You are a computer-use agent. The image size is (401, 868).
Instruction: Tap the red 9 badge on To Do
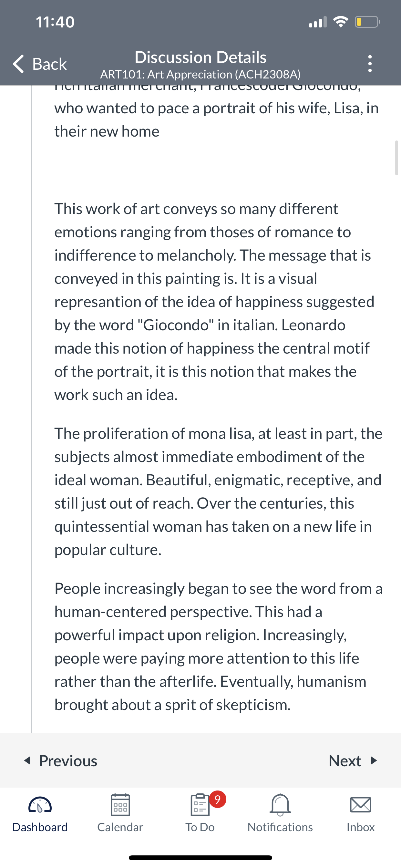[x=218, y=799]
